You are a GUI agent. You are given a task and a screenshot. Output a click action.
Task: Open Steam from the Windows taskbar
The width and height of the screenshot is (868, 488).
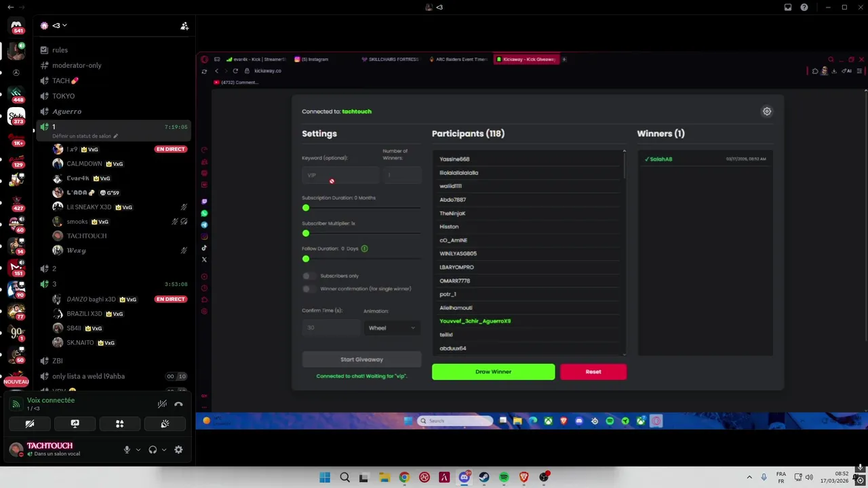pyautogui.click(x=484, y=477)
